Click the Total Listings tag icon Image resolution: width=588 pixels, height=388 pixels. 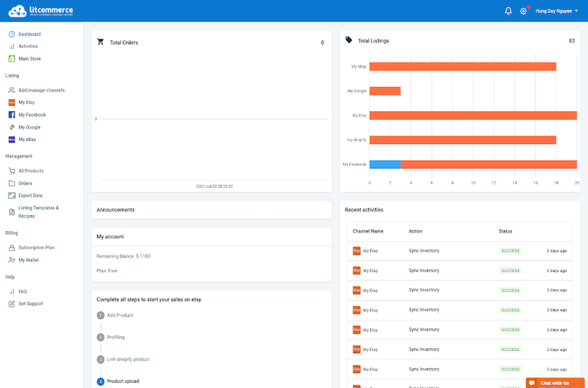pyautogui.click(x=349, y=39)
